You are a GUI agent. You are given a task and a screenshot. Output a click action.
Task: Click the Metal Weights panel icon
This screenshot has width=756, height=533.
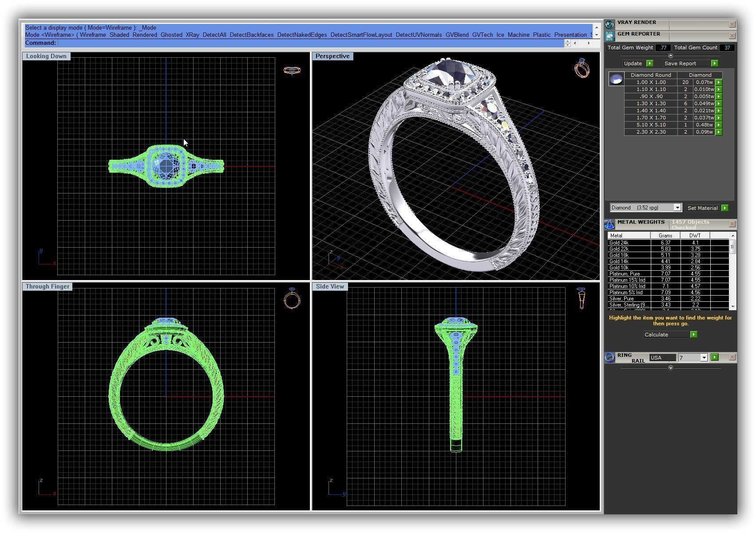pyautogui.click(x=610, y=224)
